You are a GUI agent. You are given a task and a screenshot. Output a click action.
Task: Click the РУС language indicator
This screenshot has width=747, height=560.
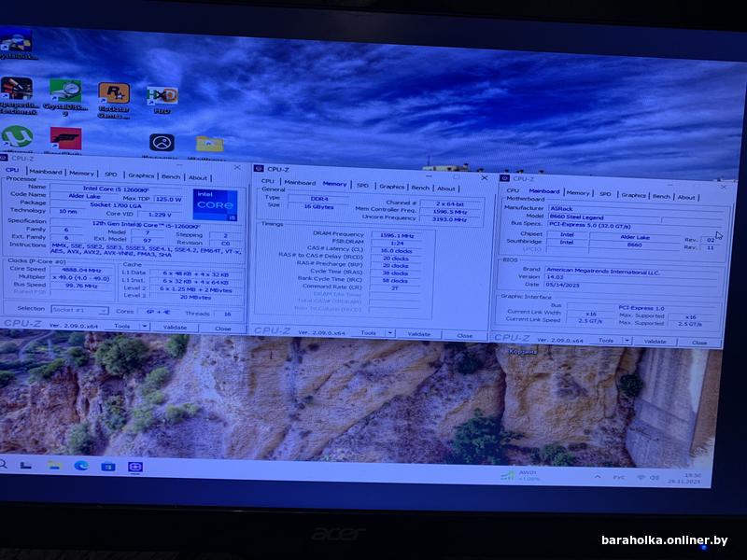[618, 477]
